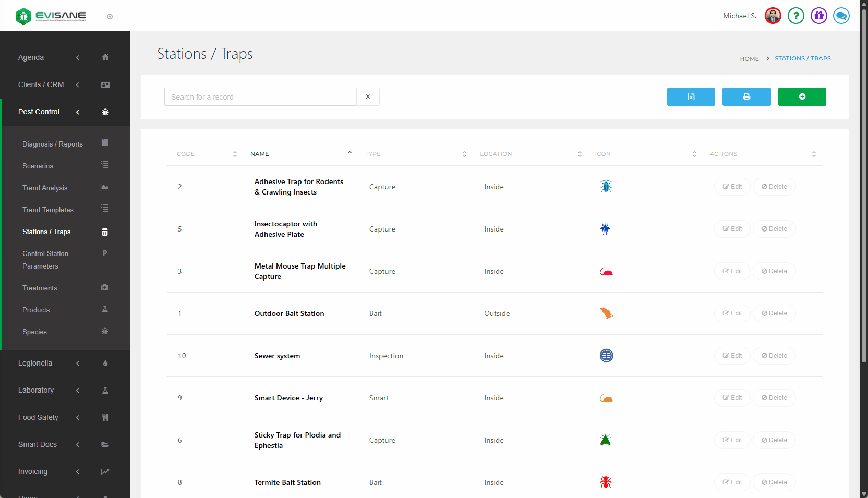Click blue cockroach icon in Adhesive Trap row

606,186
